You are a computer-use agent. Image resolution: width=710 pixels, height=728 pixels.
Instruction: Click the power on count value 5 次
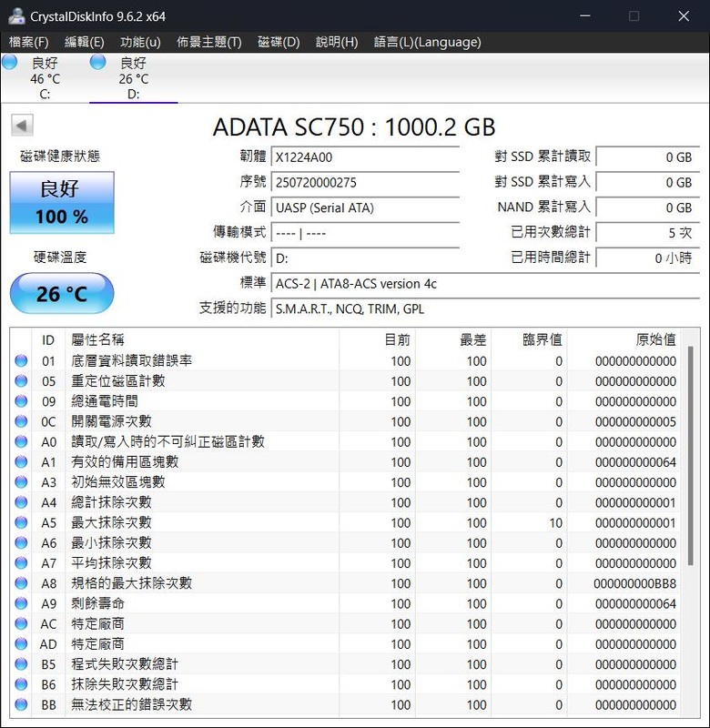tap(648, 233)
